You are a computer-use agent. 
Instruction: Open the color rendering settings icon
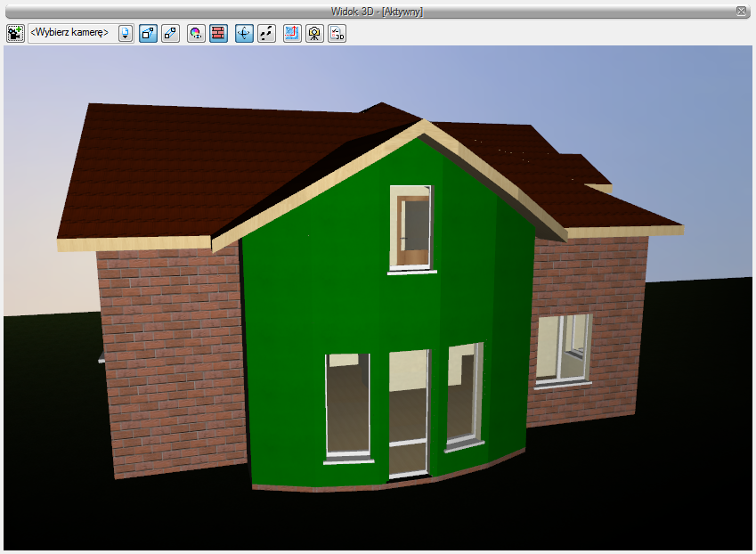pos(196,33)
